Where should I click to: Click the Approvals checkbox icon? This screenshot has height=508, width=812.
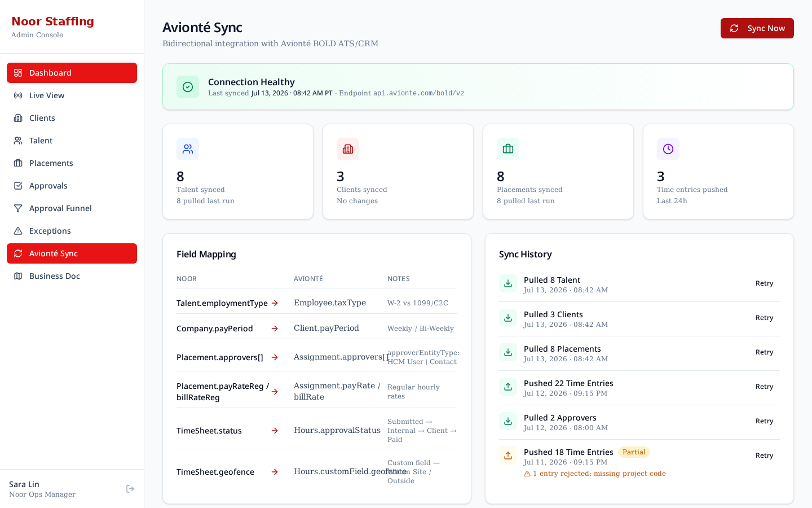click(18, 186)
